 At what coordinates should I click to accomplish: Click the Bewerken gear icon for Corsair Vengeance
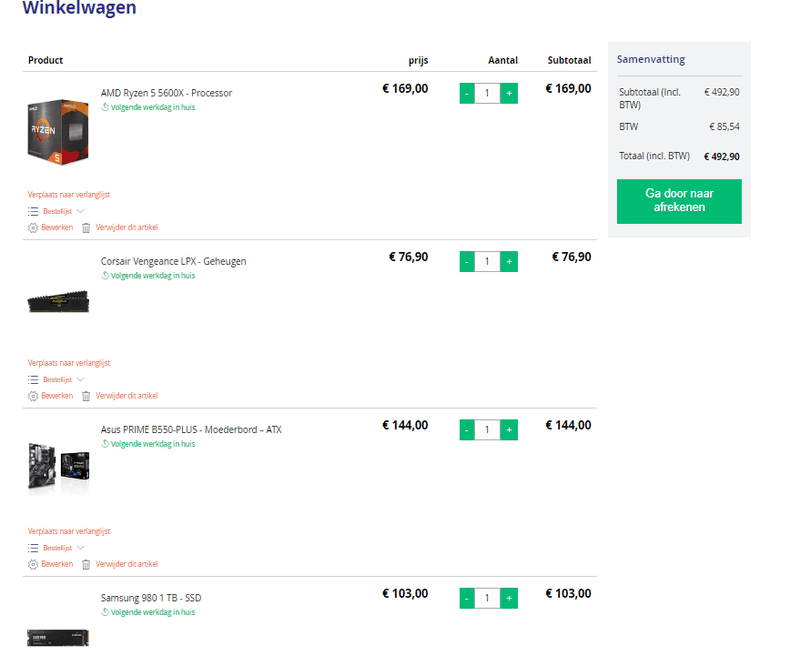33,396
